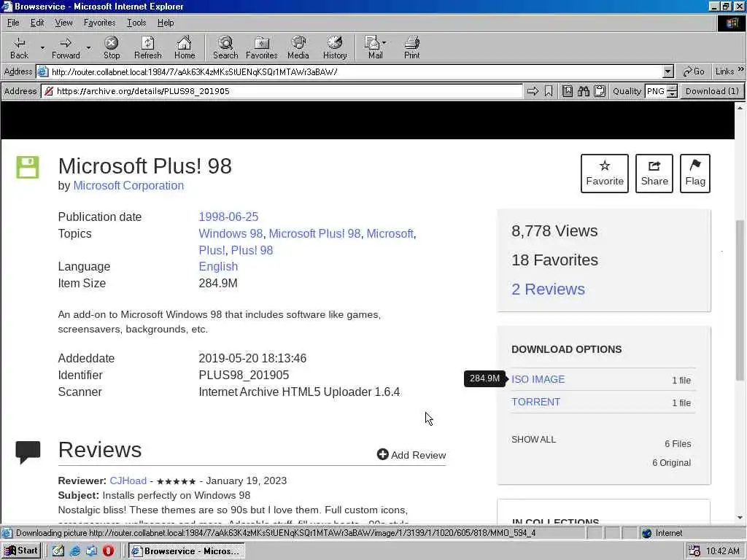Click the Back toolbar button
Viewport: 747px width, 560px height.
click(x=20, y=47)
